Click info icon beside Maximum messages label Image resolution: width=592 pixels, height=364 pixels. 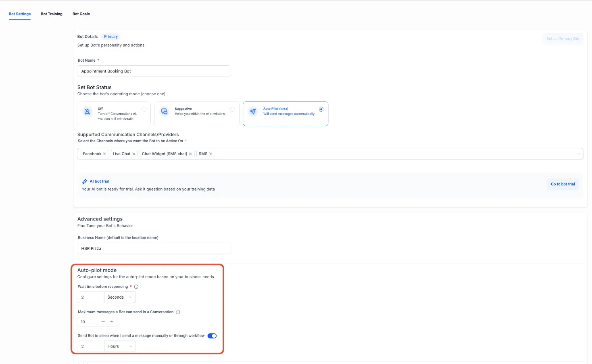click(x=178, y=312)
